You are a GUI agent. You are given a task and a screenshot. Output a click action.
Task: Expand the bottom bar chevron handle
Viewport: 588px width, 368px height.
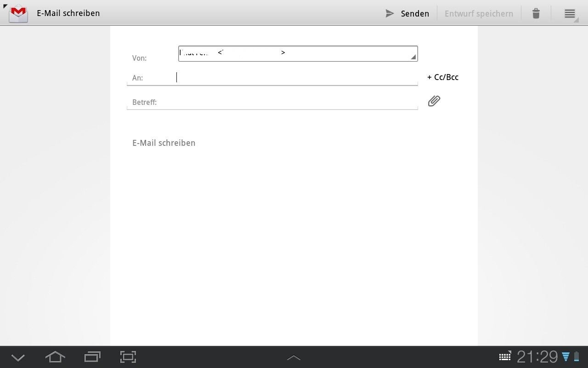[x=294, y=357]
